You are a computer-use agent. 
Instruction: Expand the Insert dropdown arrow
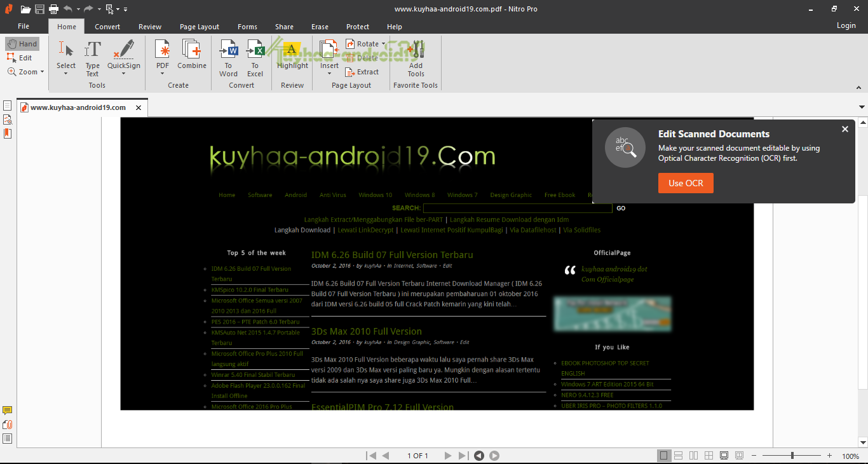coord(329,74)
